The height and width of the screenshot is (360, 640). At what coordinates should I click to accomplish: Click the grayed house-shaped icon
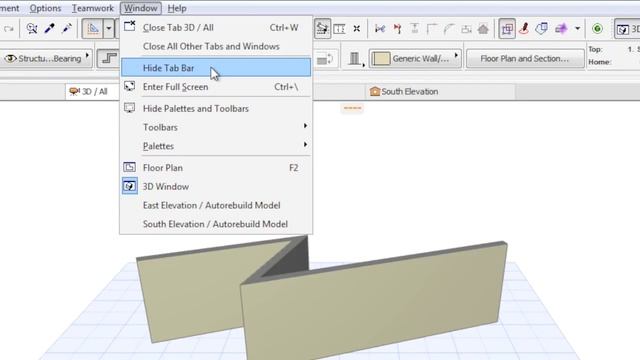tap(483, 29)
